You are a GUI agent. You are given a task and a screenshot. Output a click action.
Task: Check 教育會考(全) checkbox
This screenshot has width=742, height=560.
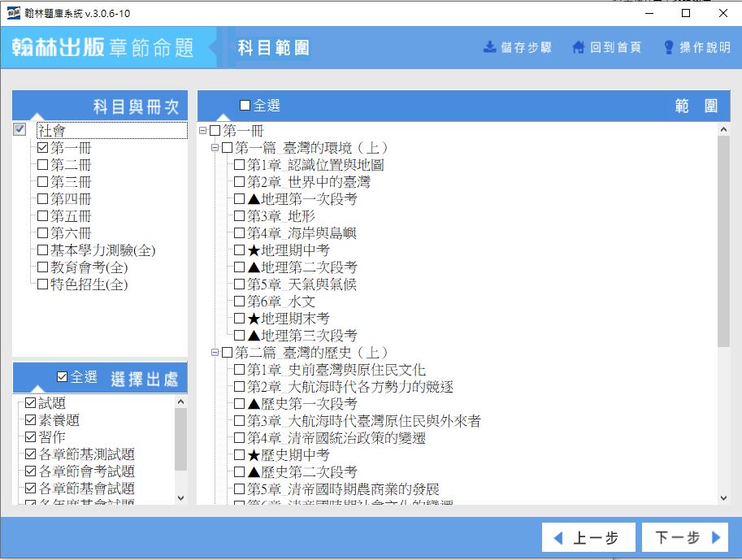pos(42,267)
